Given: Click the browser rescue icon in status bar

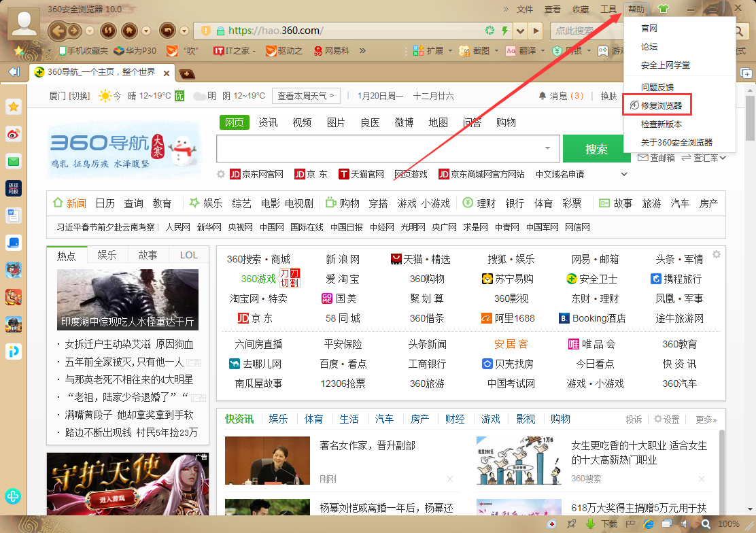Looking at the screenshot, I should (x=552, y=524).
